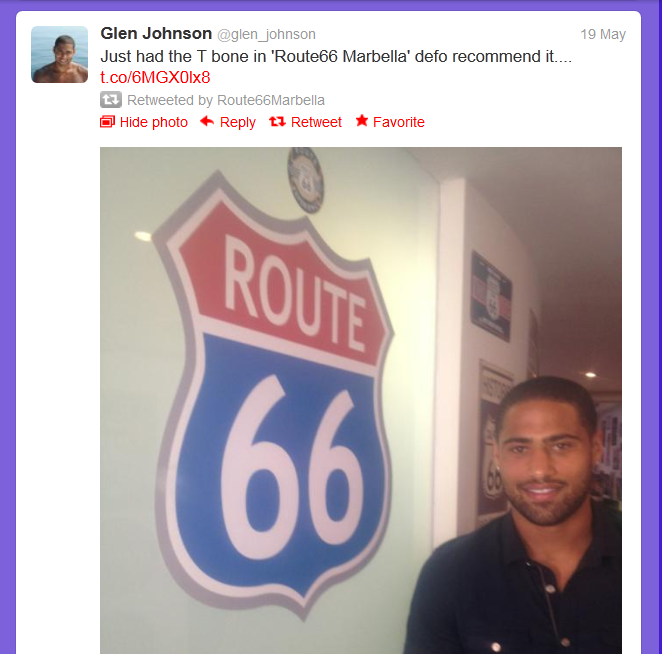Viewport: 662px width, 654px height.
Task: Open the 19 May timestamp
Action: click(x=603, y=34)
